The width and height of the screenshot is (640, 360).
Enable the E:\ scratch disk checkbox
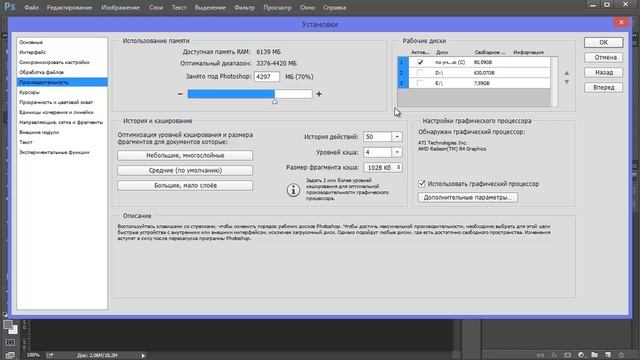point(420,83)
